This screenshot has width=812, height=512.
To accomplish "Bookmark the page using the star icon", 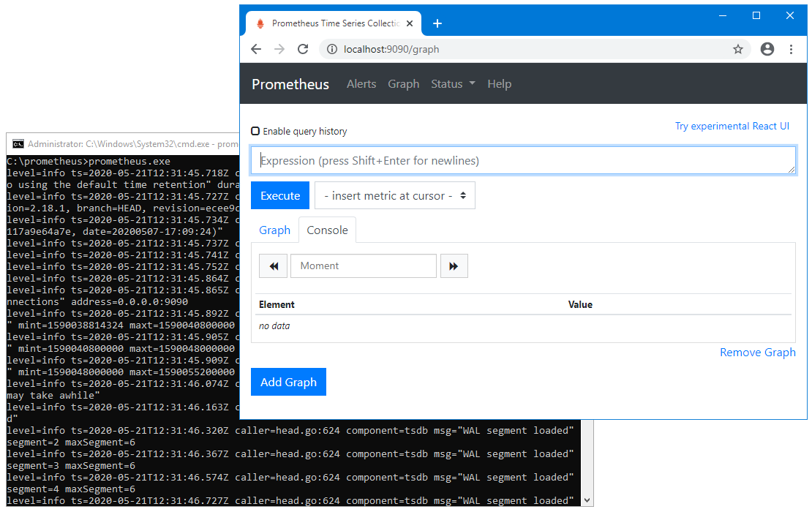I will click(738, 49).
